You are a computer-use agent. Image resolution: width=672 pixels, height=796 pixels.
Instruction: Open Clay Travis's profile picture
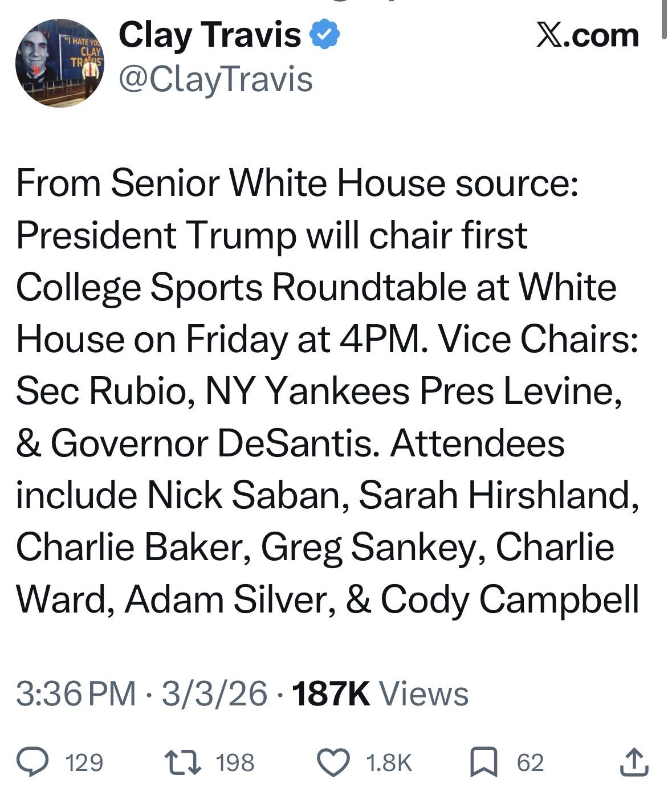click(x=59, y=63)
